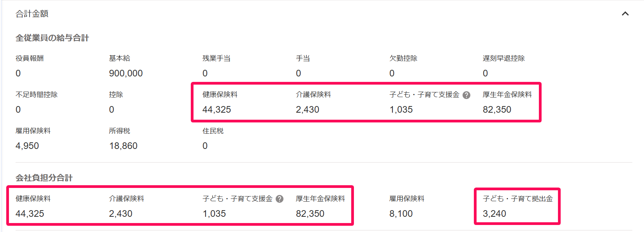
Task: Click 全従業員の給与合計 heading
Action: click(52, 38)
